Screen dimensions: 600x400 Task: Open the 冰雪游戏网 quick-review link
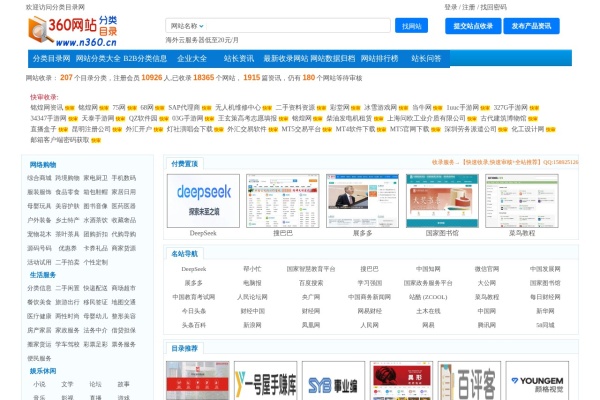pos(380,108)
